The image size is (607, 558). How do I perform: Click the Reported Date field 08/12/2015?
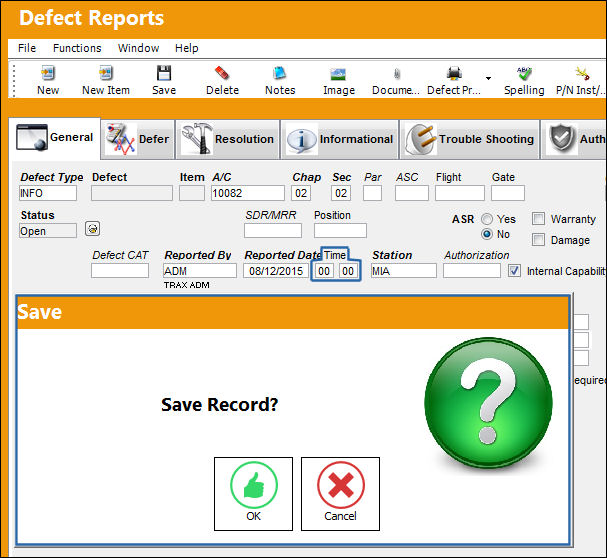[x=276, y=271]
